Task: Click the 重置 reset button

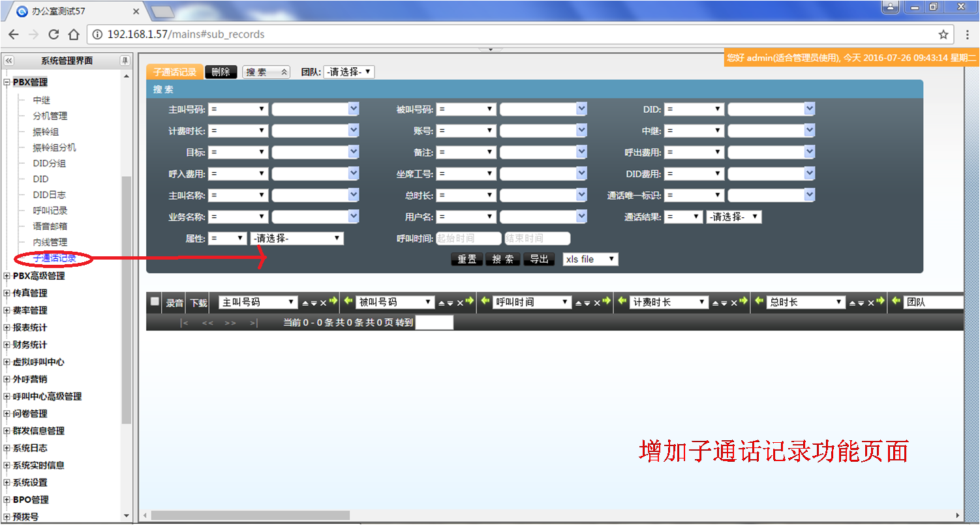Action: coord(467,259)
